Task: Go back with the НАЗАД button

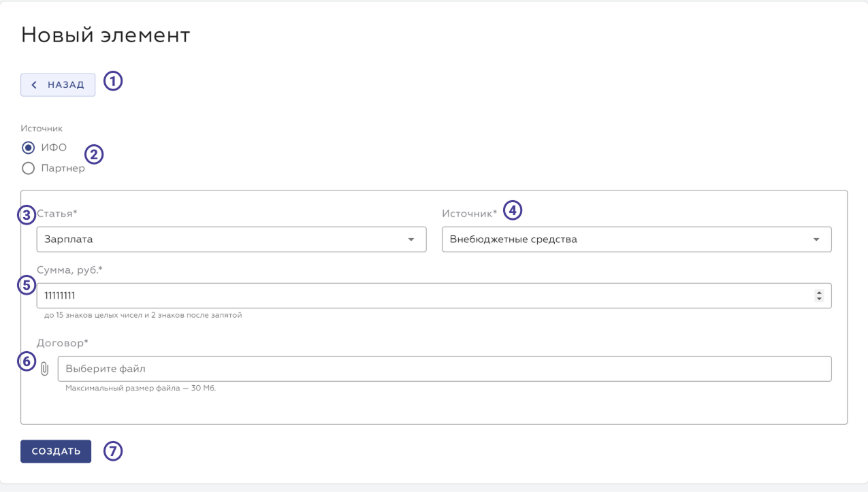Action: coord(58,85)
